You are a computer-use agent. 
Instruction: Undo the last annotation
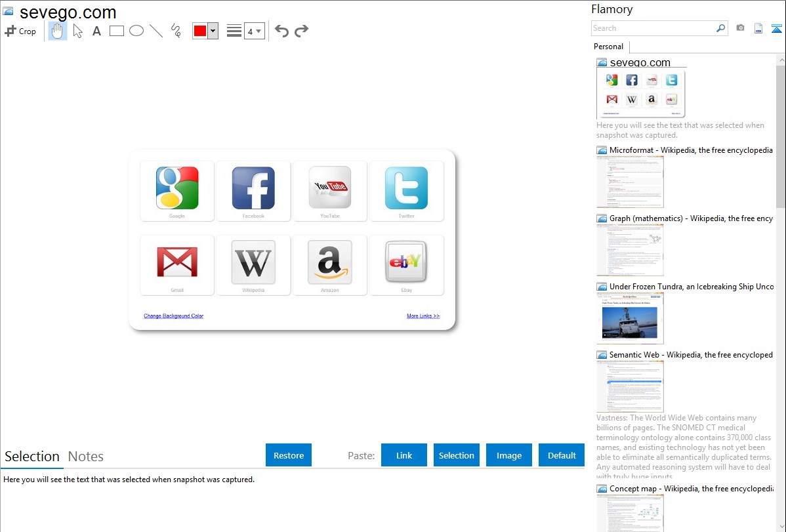(281, 31)
